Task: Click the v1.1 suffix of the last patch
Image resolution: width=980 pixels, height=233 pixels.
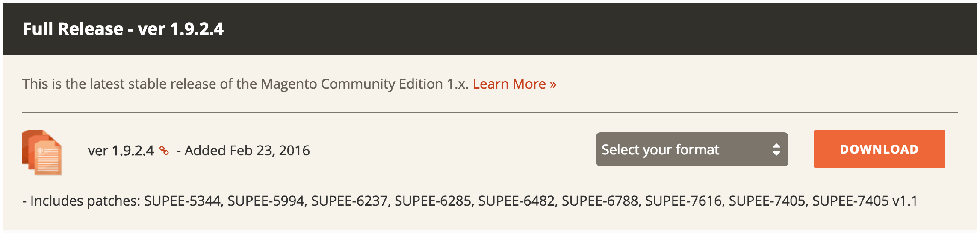Action: [x=905, y=201]
